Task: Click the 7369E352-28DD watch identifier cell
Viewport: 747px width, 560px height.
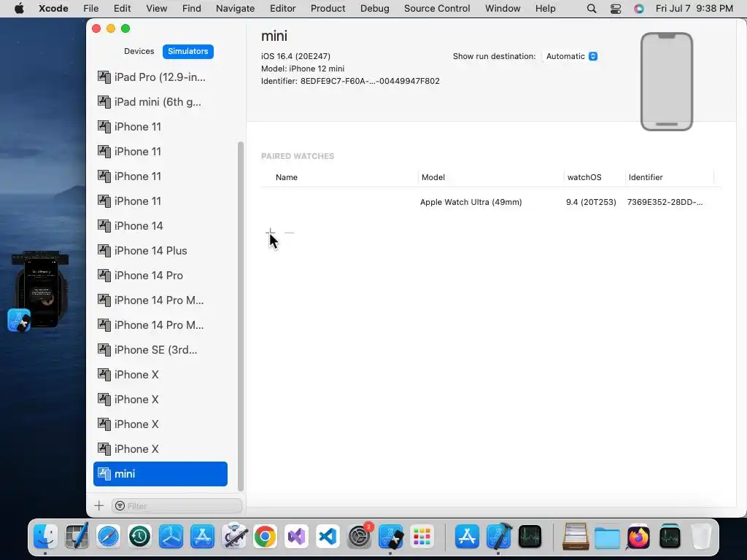Action: [x=665, y=202]
